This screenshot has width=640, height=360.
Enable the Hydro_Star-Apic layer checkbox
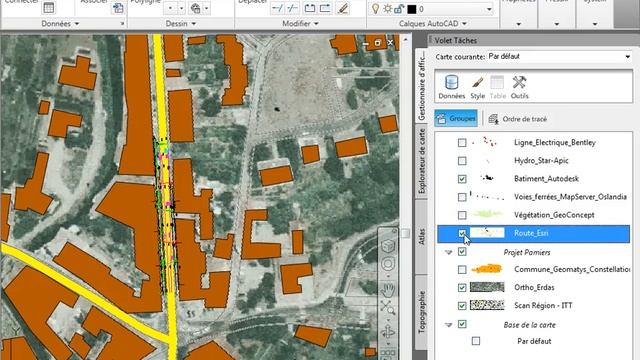pos(462,160)
